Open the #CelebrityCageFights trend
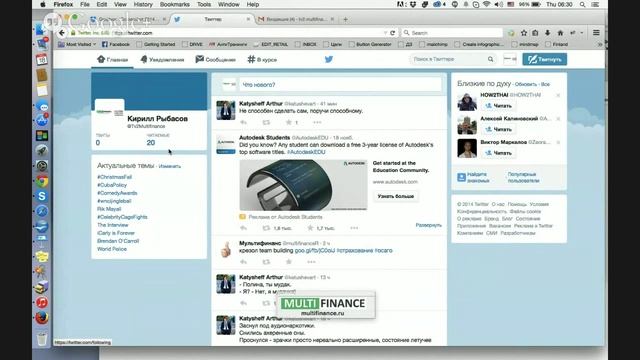This screenshot has width=640, height=360. tap(122, 217)
